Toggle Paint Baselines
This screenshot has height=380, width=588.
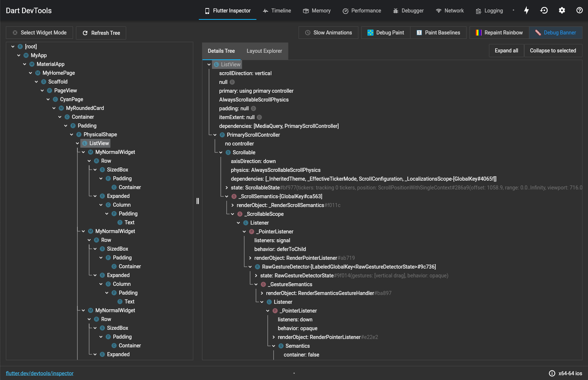pyautogui.click(x=438, y=33)
